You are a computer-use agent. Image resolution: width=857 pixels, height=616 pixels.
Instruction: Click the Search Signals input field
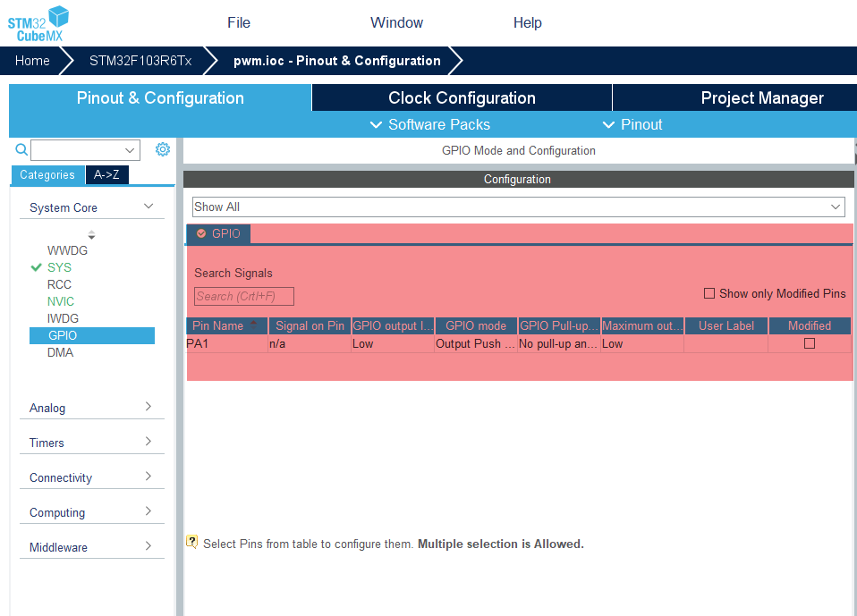pyautogui.click(x=243, y=297)
